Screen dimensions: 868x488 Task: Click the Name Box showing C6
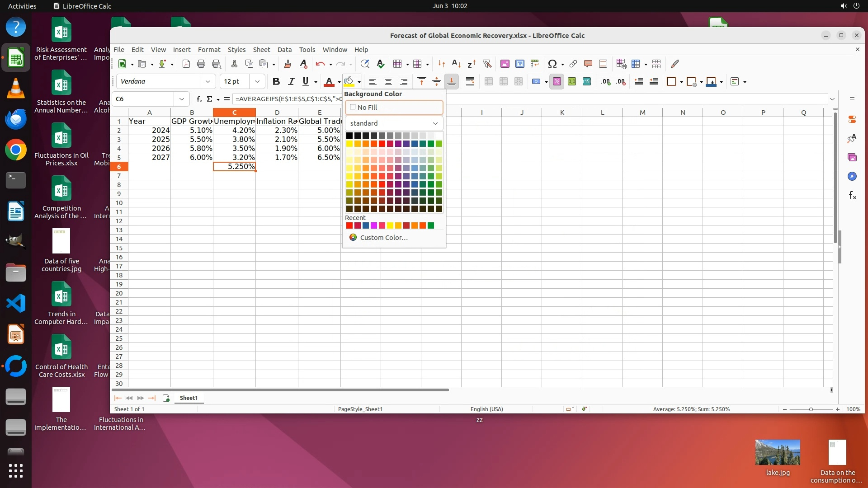(144, 99)
